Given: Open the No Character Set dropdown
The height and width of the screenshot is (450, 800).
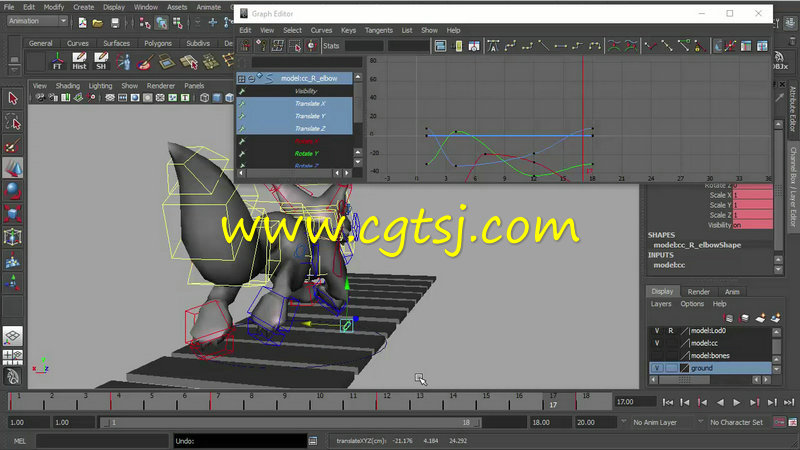Looking at the screenshot, I should point(736,422).
